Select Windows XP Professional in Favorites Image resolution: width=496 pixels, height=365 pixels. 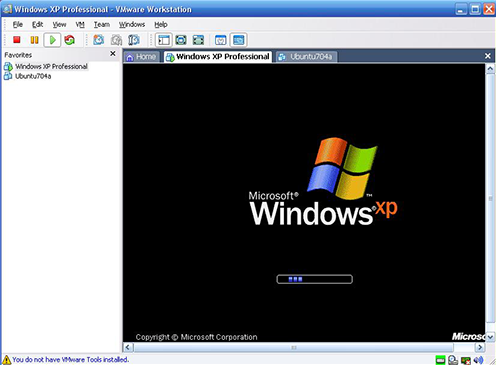(x=46, y=66)
